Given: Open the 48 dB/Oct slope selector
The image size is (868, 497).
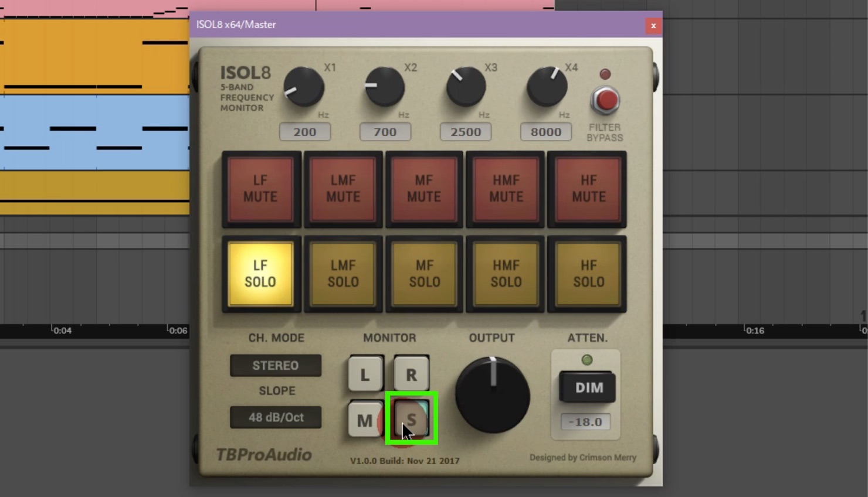Looking at the screenshot, I should 276,417.
